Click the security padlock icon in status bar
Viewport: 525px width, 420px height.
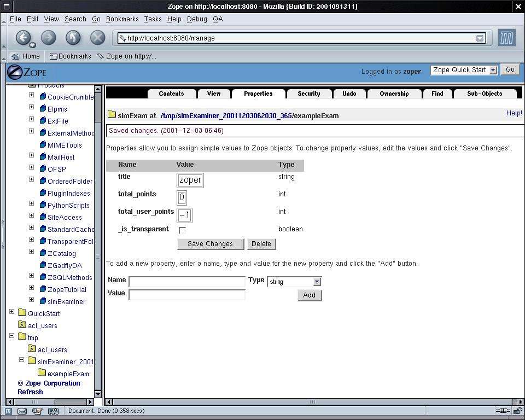coord(518,411)
